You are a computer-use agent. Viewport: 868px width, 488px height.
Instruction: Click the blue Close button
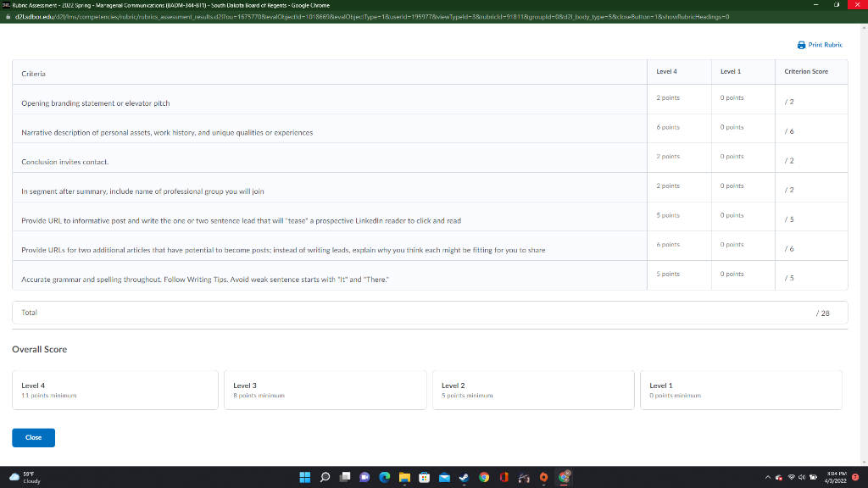click(33, 437)
